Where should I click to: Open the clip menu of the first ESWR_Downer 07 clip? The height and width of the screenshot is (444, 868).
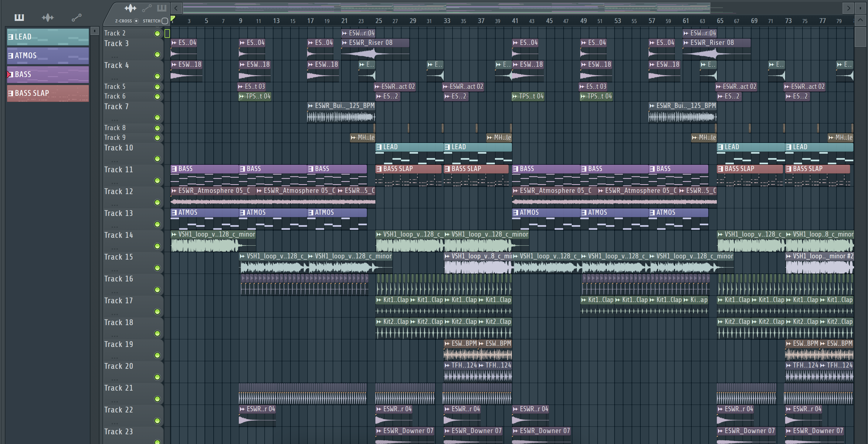point(379,431)
